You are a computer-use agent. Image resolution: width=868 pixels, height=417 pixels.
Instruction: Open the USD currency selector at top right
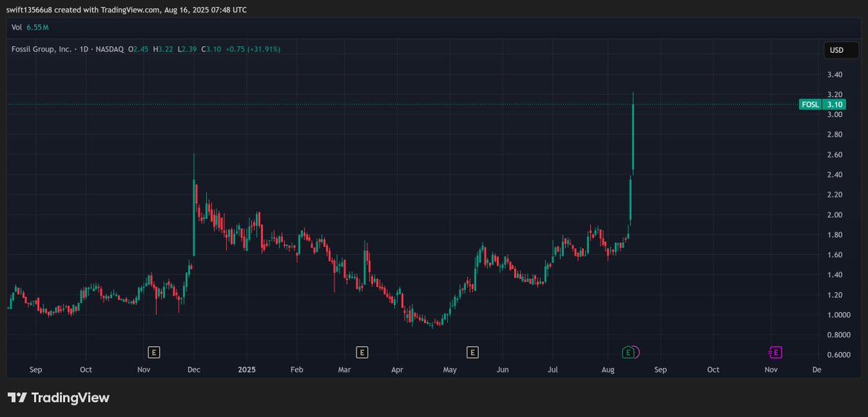[x=840, y=50]
